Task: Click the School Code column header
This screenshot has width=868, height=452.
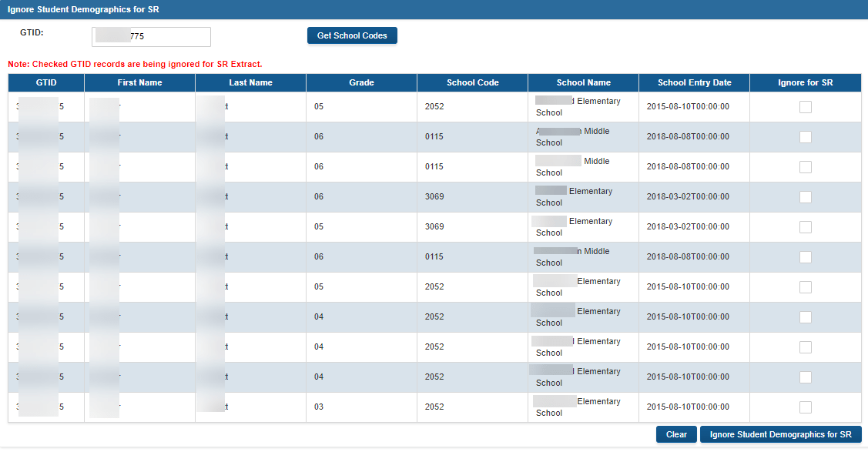Action: pyautogui.click(x=471, y=82)
